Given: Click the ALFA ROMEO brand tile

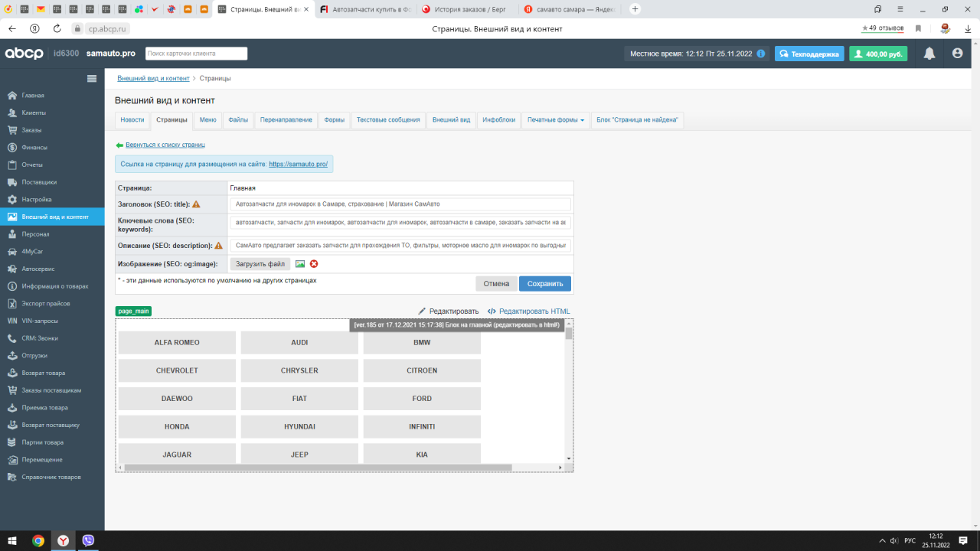Looking at the screenshot, I should (177, 342).
